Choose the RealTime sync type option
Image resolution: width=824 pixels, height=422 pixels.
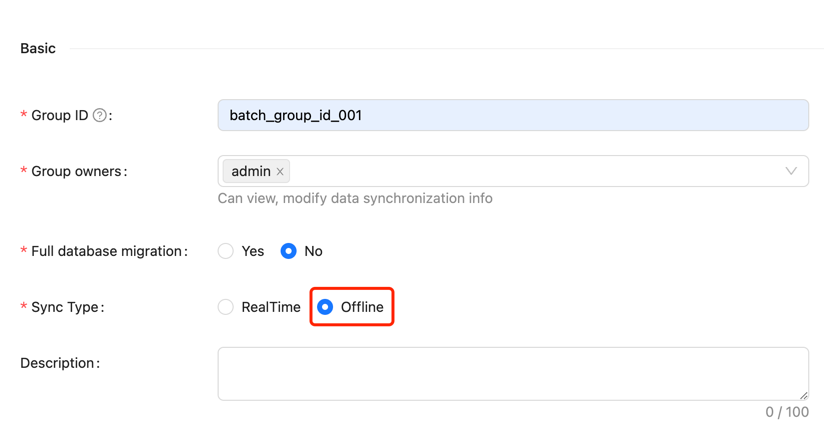[x=226, y=307]
